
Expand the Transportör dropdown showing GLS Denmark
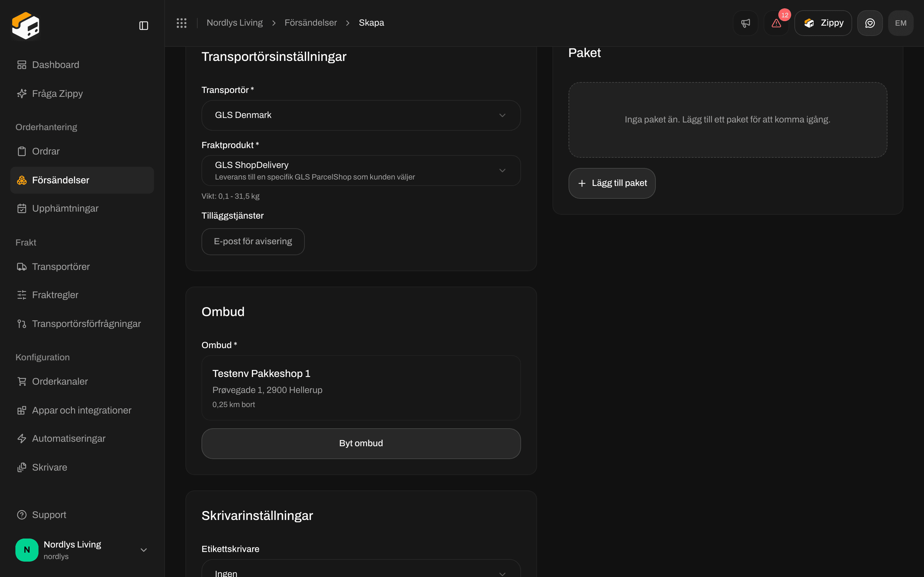point(361,115)
